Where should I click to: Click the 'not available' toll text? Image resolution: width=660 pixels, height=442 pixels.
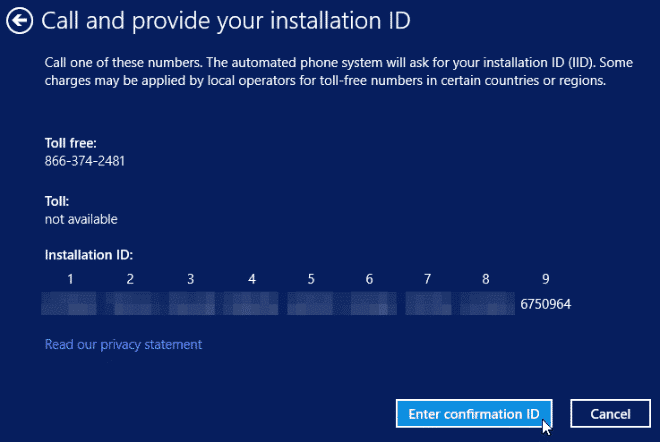[x=81, y=218]
